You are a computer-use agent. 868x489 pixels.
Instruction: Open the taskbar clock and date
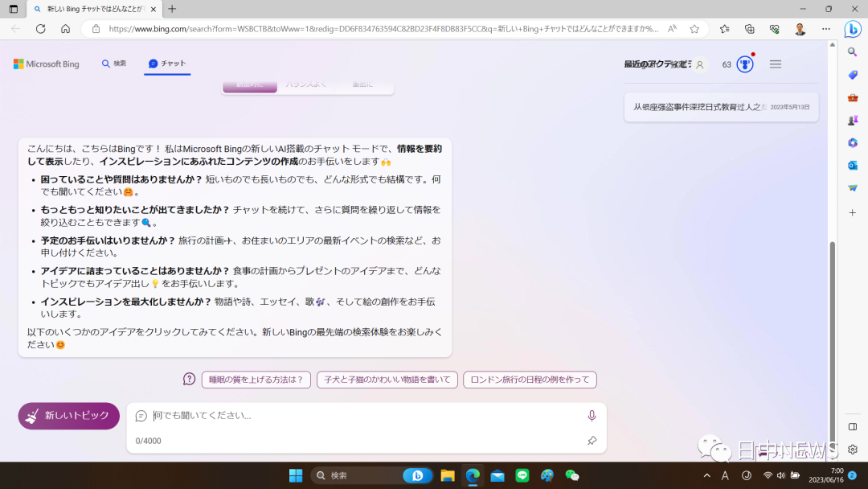[826, 475]
